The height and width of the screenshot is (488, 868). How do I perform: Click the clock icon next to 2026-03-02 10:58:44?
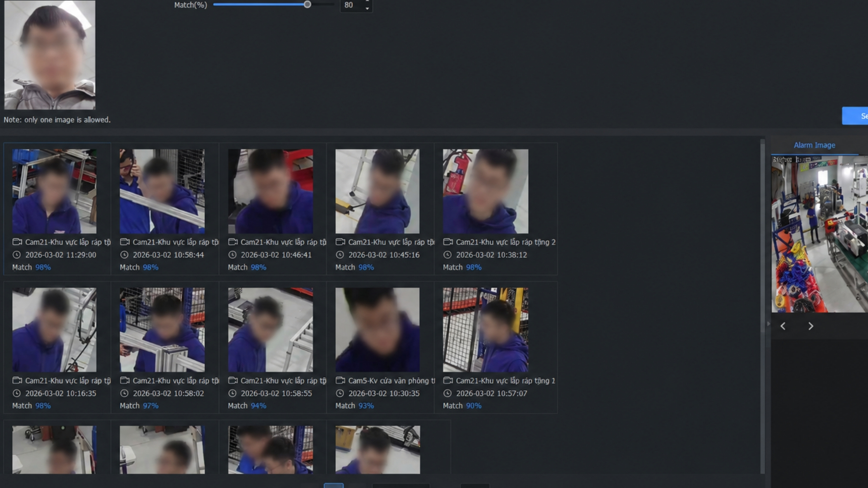(124, 255)
